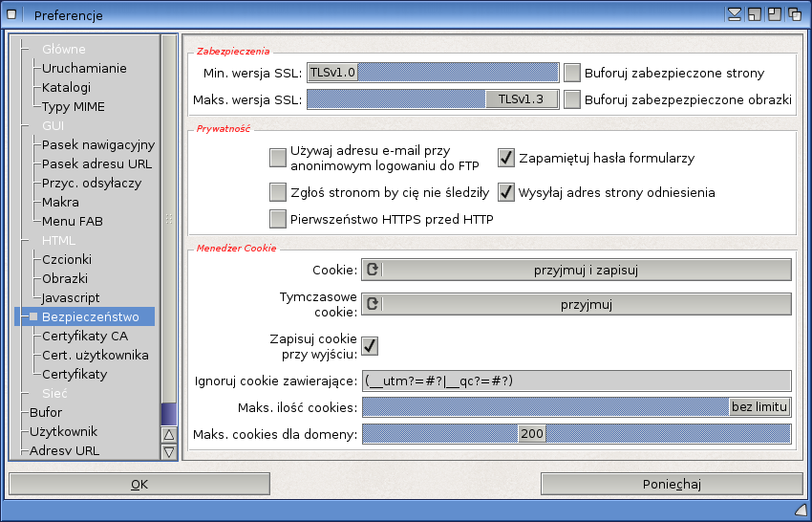
Task: Open Javascript preferences page
Action: click(71, 298)
